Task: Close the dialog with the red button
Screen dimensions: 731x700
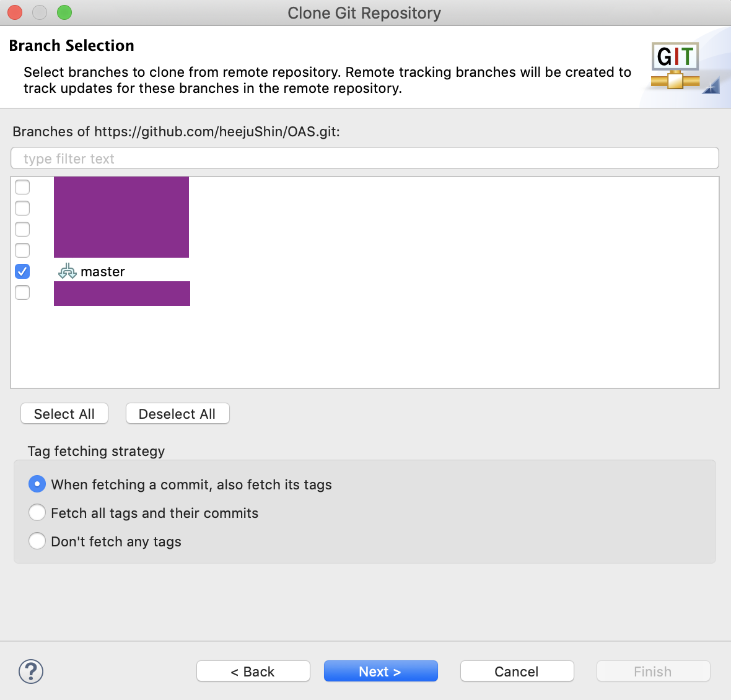Action: pos(15,12)
